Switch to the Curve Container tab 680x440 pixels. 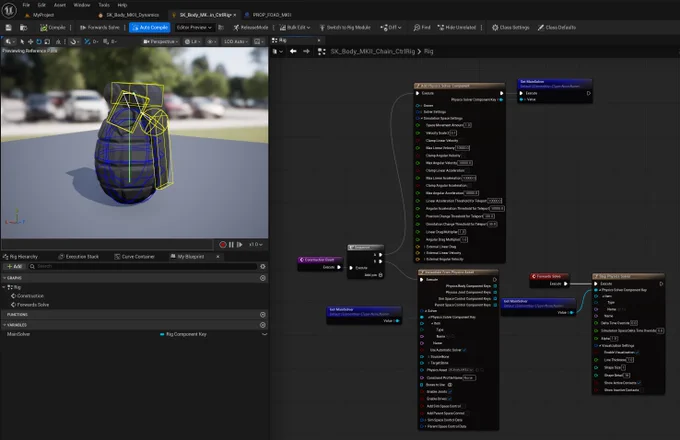pyautogui.click(x=134, y=257)
